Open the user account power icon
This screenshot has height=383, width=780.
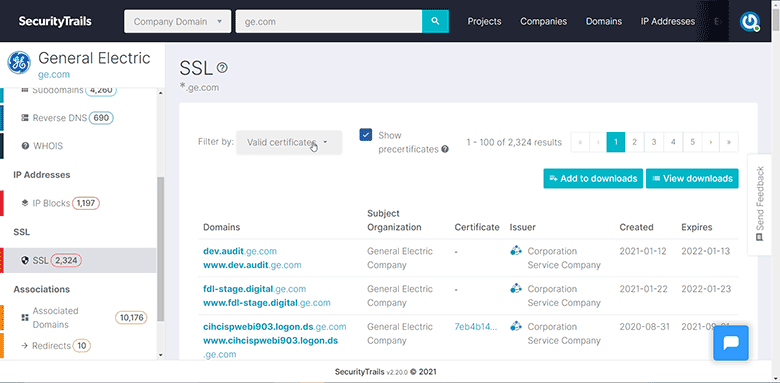749,21
